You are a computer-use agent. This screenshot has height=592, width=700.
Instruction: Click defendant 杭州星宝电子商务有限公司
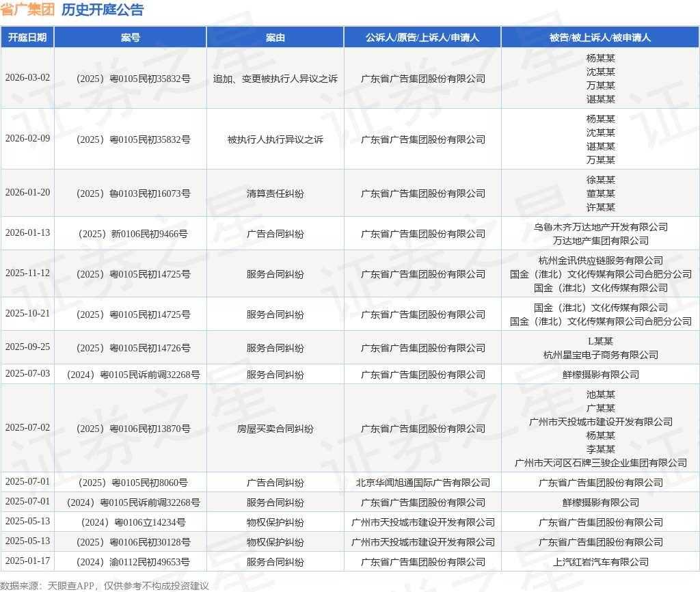(600, 355)
